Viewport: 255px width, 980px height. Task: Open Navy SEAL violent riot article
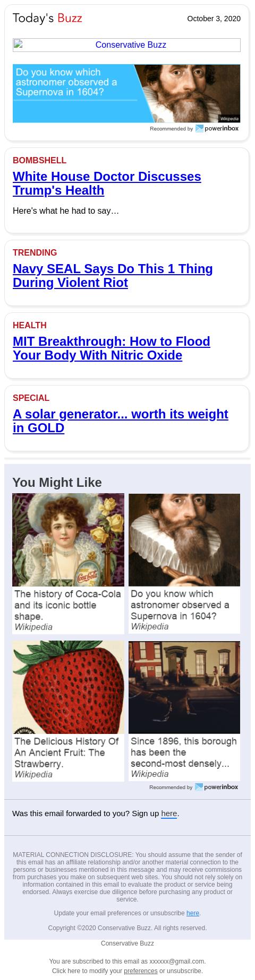click(113, 276)
